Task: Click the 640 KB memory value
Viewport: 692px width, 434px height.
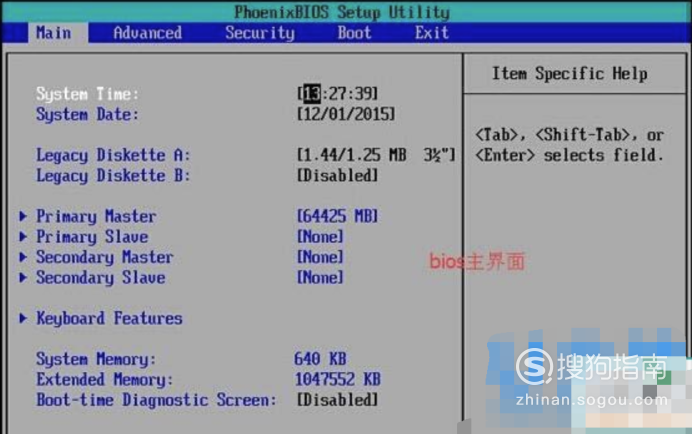Action: tap(320, 359)
